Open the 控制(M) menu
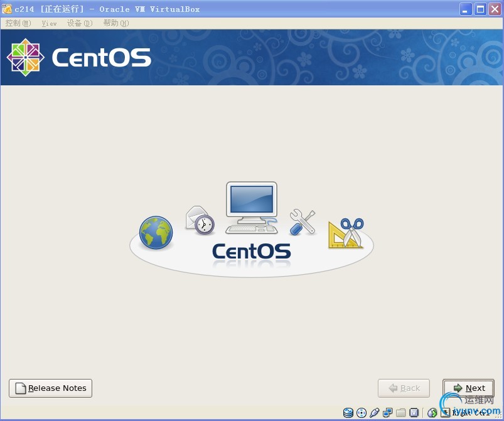Screen dimensions: 504x421 (18, 23)
